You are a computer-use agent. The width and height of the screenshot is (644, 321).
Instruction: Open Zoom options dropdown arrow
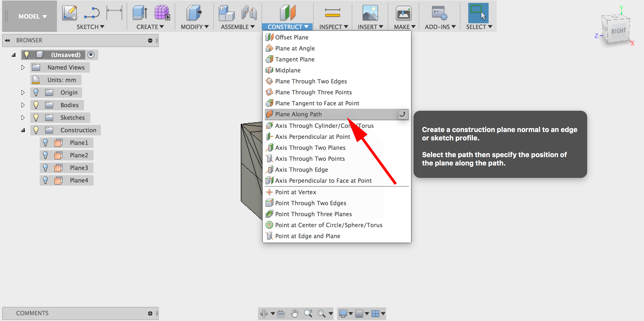(x=331, y=313)
